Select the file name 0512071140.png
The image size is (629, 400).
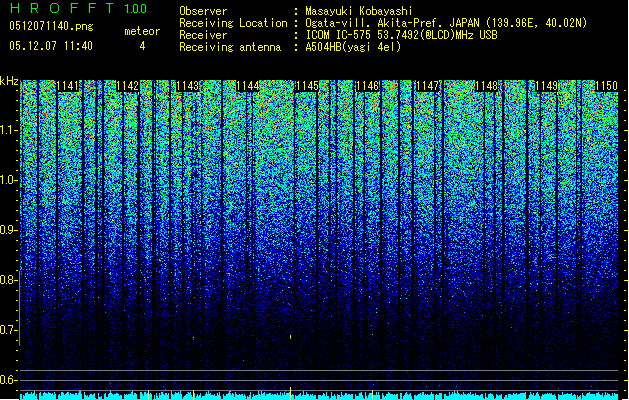(x=51, y=26)
